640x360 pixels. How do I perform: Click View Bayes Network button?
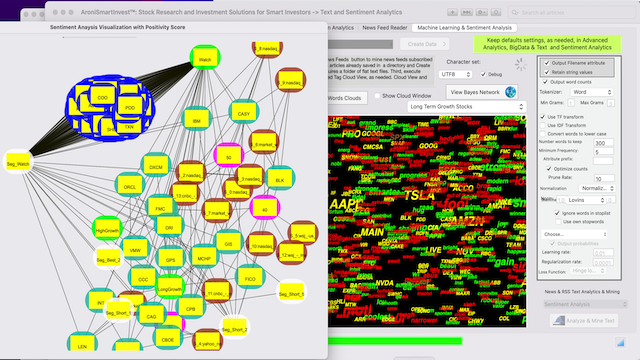pyautogui.click(x=482, y=92)
